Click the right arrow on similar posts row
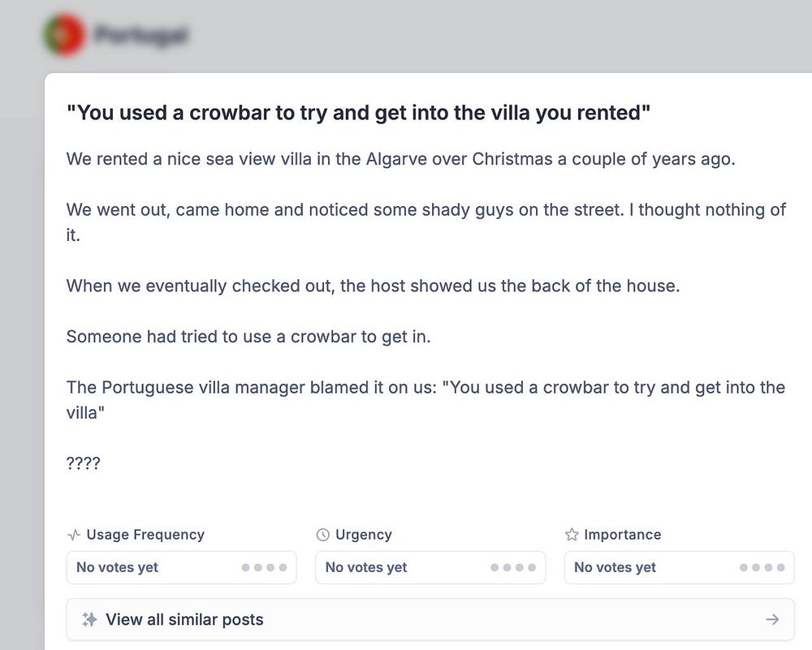812x650 pixels. (x=772, y=620)
